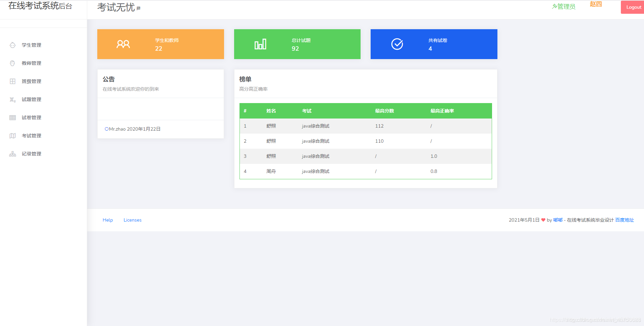Click the 最高正确率 column header
Viewport: 644px width, 326px height.
pyautogui.click(x=442, y=111)
